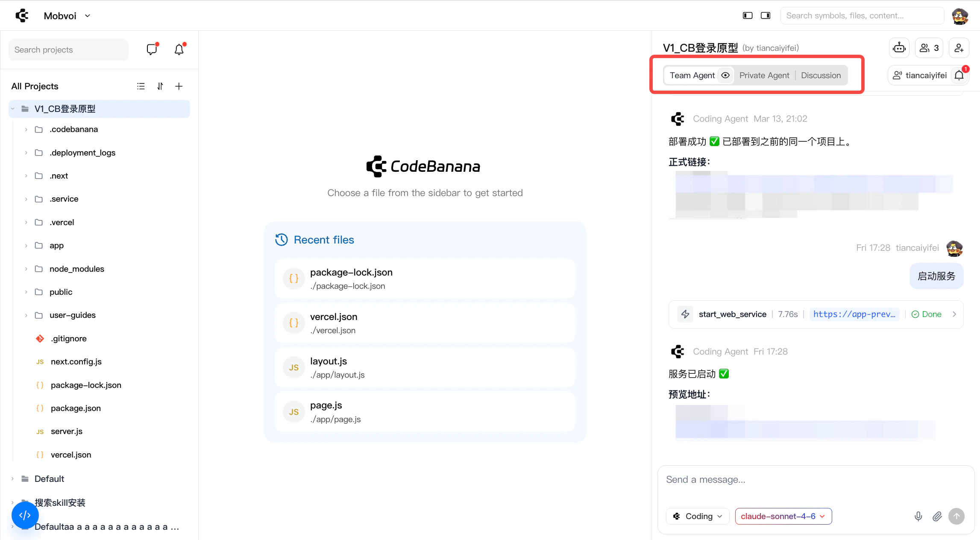Click the plus icon to add project
The image size is (980, 540).
pyautogui.click(x=179, y=86)
